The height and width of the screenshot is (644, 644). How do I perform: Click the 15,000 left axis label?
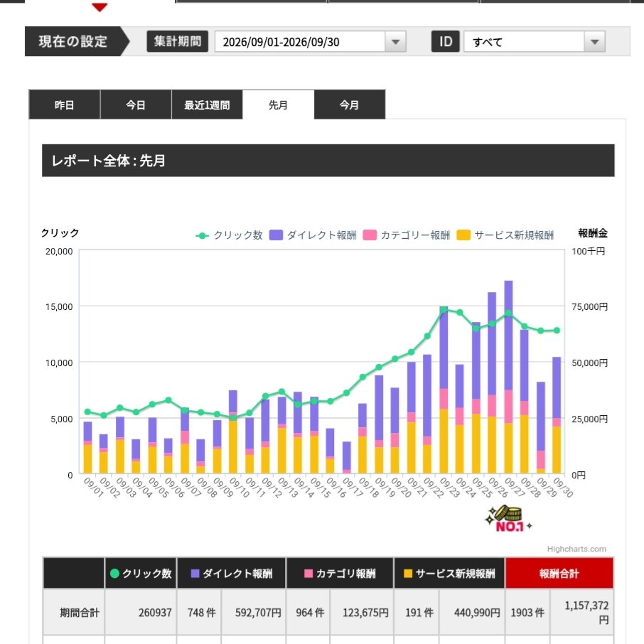coord(59,307)
